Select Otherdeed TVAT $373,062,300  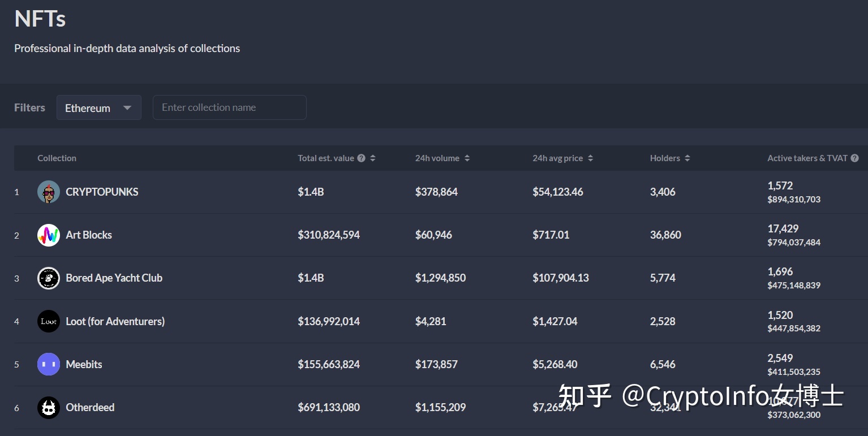[794, 415]
